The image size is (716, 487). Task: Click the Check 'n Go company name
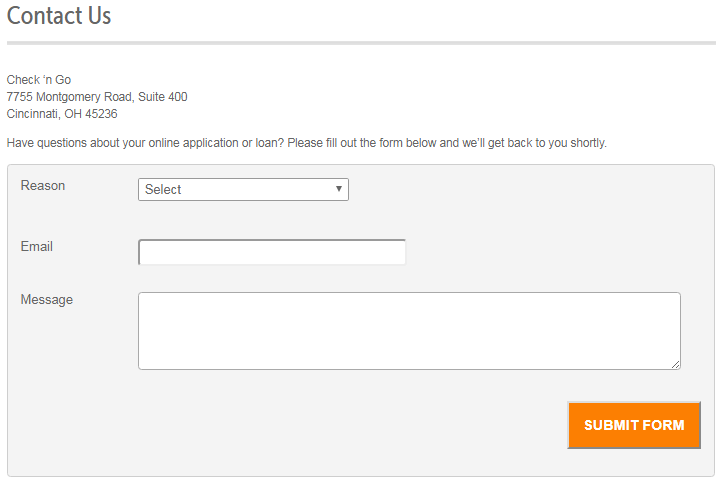(39, 80)
